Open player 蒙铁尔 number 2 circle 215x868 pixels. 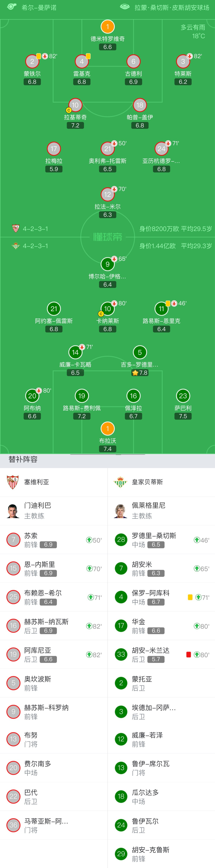click(x=32, y=61)
